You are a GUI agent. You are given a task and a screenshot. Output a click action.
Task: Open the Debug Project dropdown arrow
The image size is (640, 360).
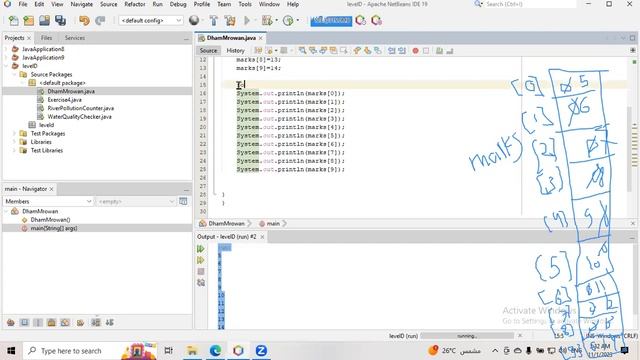(277, 20)
